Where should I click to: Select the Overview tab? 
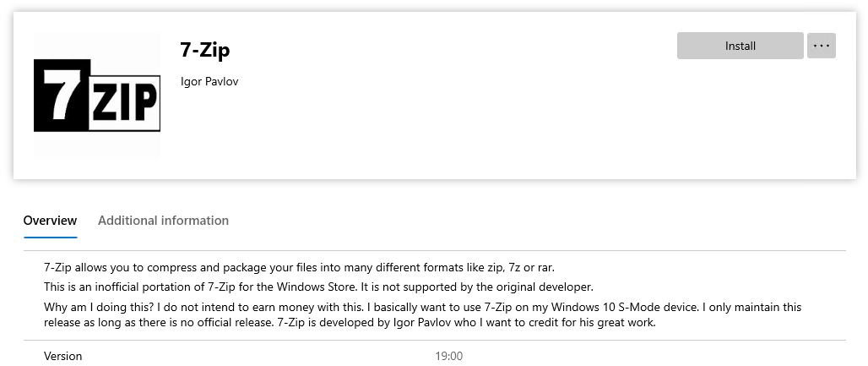click(50, 220)
